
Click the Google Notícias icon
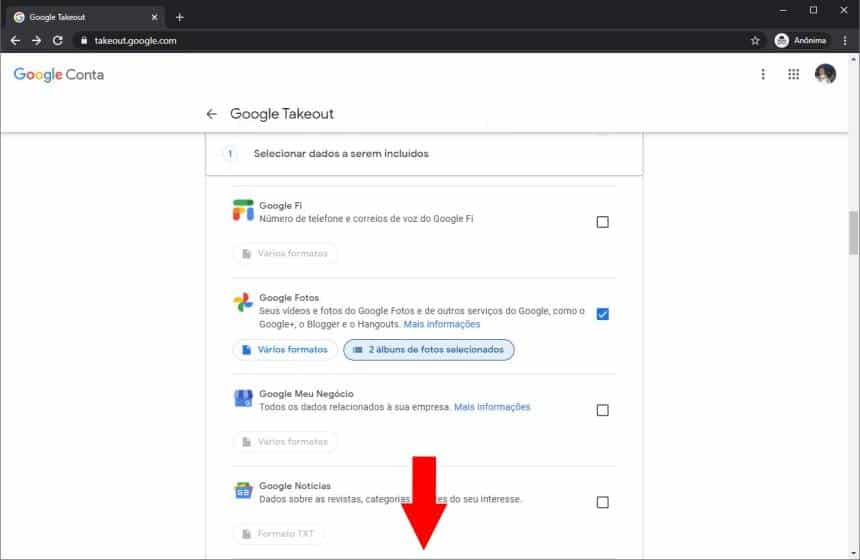click(243, 490)
